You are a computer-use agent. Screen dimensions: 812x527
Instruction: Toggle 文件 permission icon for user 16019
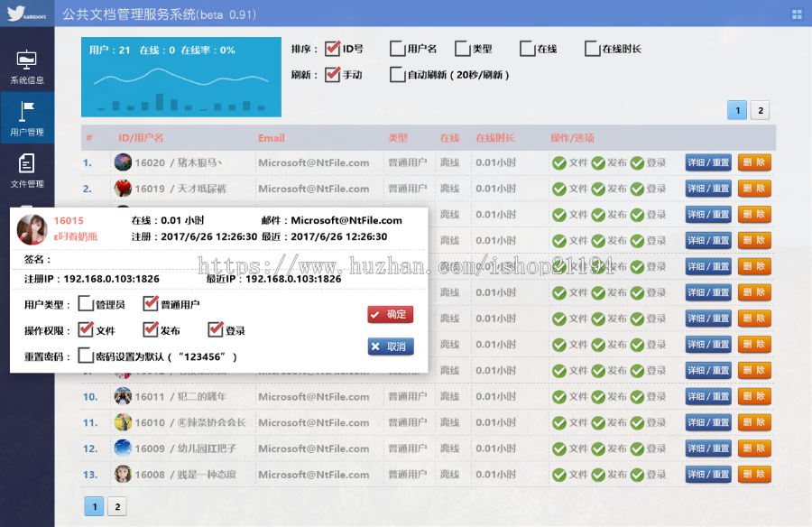(x=558, y=189)
